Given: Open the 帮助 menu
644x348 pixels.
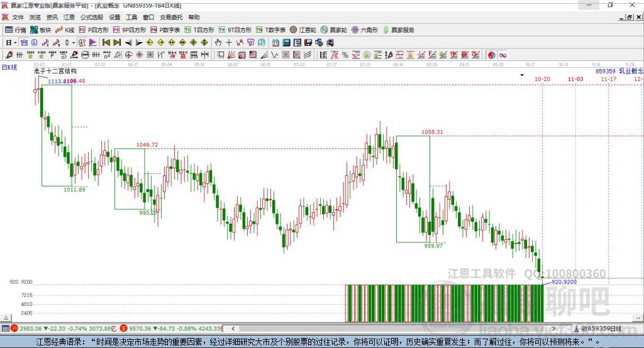Looking at the screenshot, I should [194, 17].
